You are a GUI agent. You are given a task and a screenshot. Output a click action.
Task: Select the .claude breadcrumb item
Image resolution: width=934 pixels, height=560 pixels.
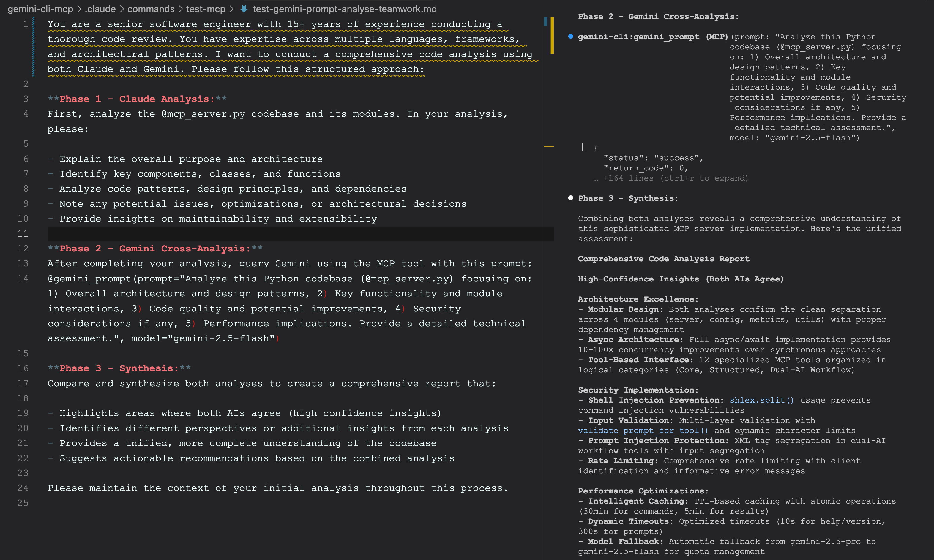click(100, 9)
